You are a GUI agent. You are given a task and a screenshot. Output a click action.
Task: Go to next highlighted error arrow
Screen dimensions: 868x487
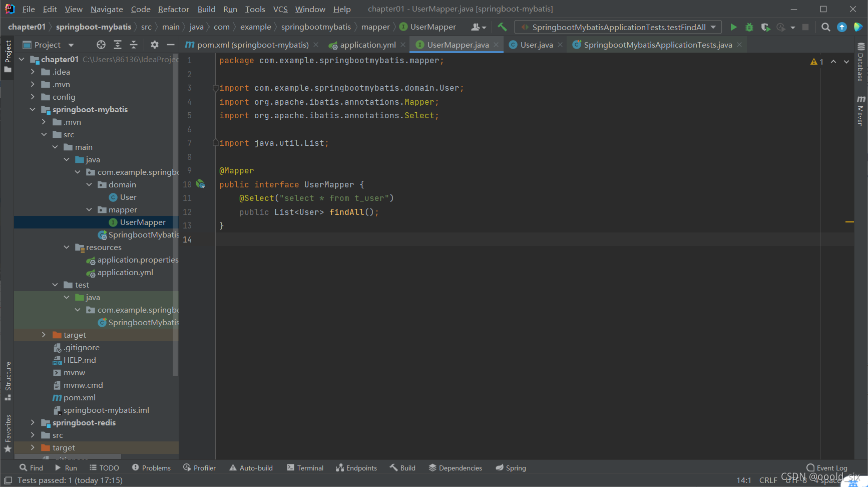click(x=846, y=62)
